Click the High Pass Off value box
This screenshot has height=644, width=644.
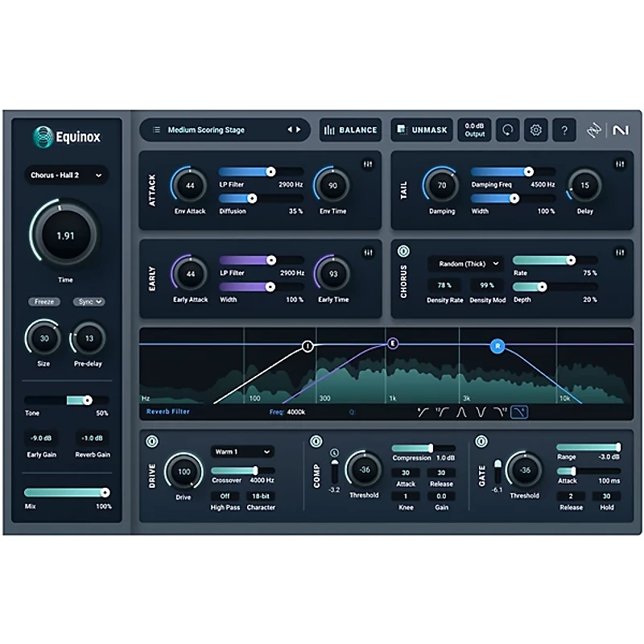[x=225, y=496]
